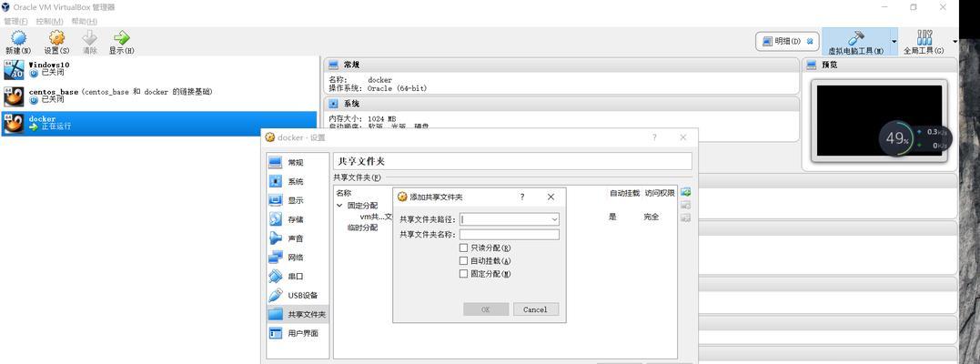The image size is (980, 364).
Task: Click the 预览 (Preview) header icon
Action: (x=812, y=65)
